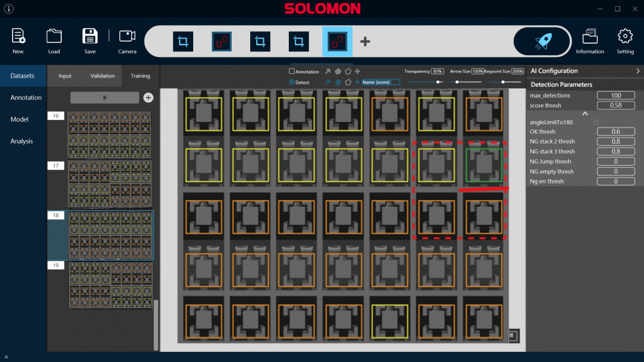This screenshot has width=644, height=362.
Task: Click the New file icon
Action: pyautogui.click(x=18, y=36)
